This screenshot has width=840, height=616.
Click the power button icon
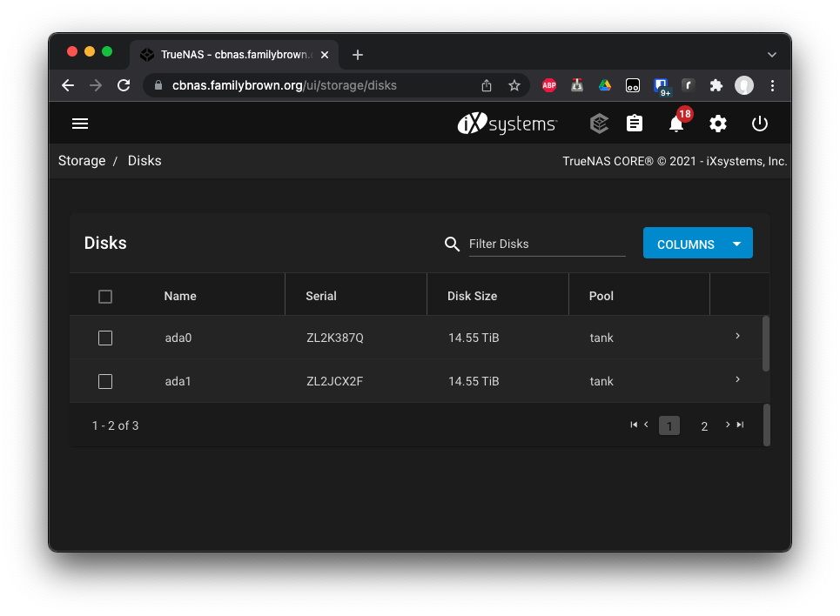click(760, 124)
